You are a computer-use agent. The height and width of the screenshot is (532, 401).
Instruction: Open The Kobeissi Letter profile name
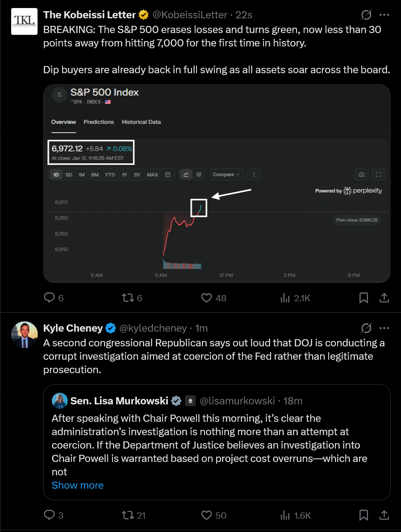coord(89,15)
